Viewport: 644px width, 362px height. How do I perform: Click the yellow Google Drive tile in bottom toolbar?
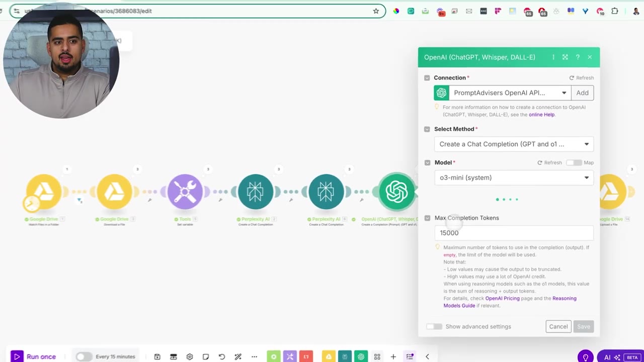329,356
